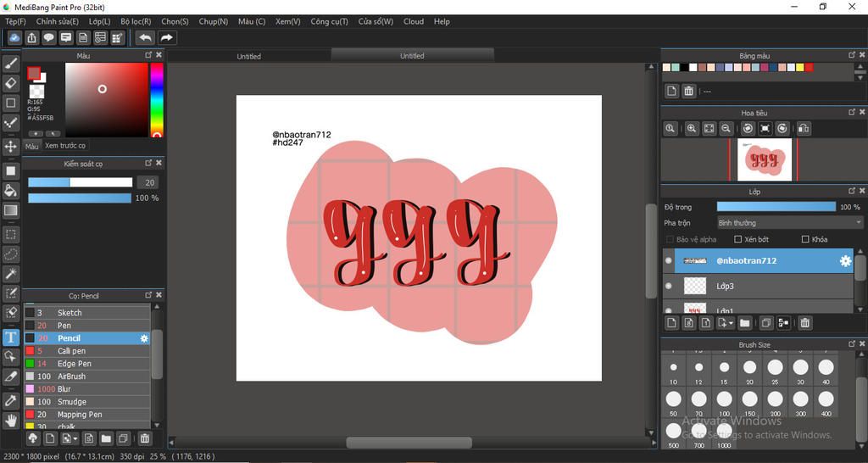
Task: Open the Tệp(F) menu
Action: (x=15, y=21)
